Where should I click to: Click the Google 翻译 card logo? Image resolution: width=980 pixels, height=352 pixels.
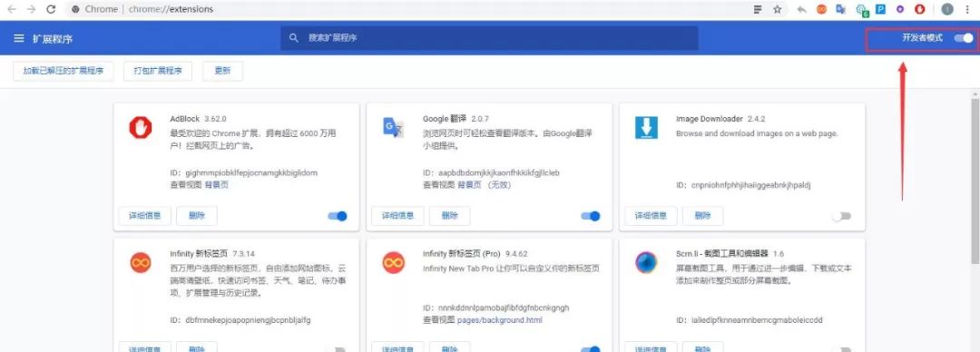pos(394,128)
